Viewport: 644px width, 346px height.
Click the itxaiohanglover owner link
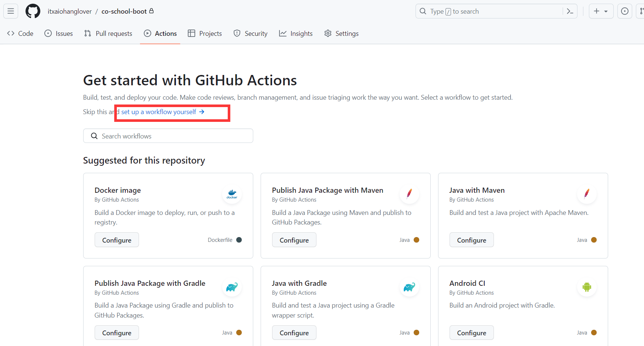(x=70, y=11)
